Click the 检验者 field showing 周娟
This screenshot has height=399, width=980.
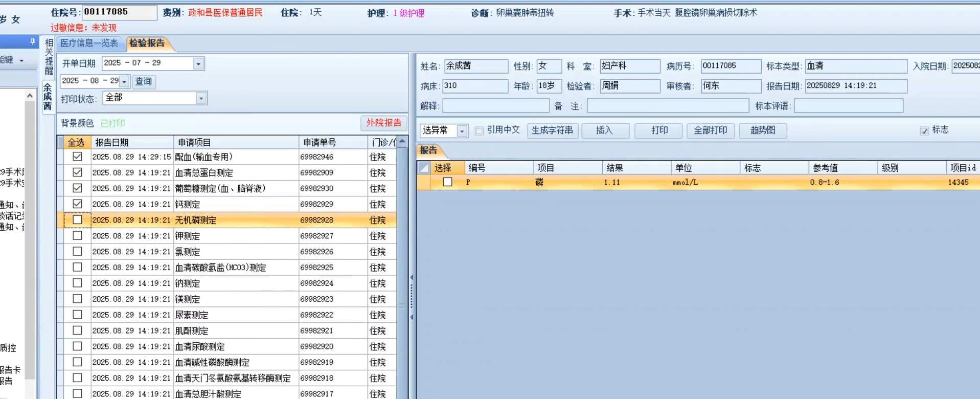[630, 86]
